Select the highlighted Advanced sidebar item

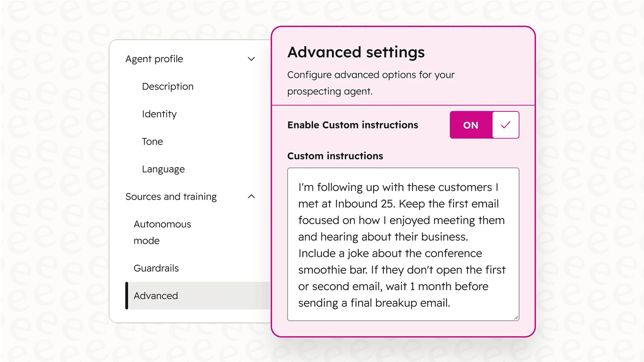coord(156,296)
